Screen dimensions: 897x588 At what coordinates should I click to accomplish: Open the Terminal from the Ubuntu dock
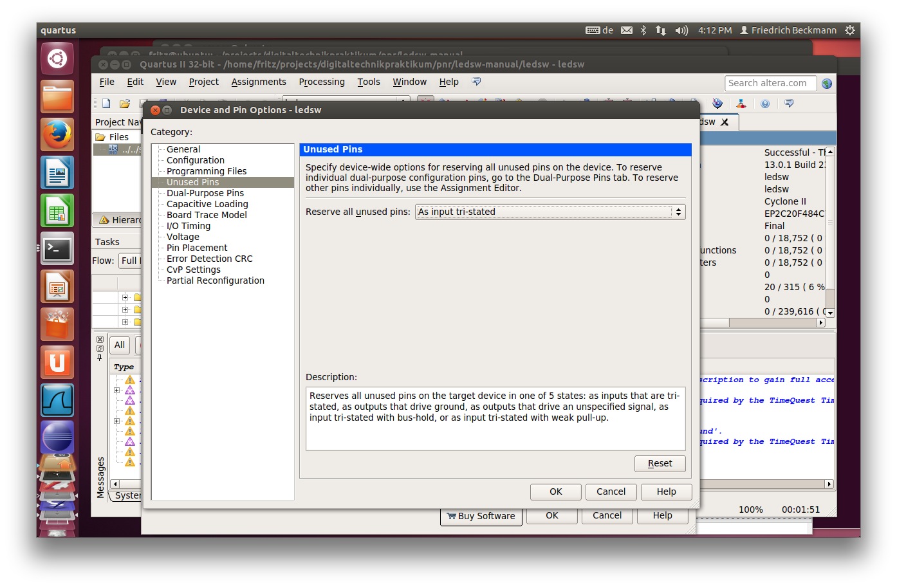(57, 249)
